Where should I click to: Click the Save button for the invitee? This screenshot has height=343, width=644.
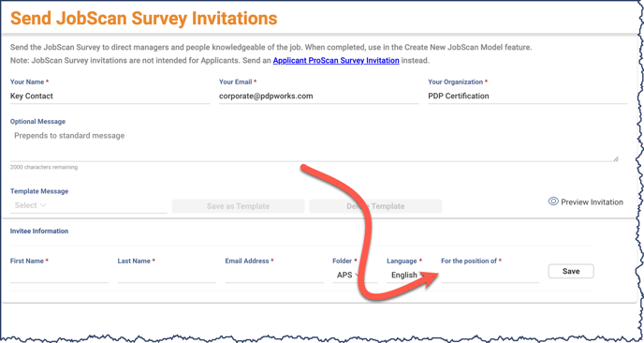coord(571,271)
